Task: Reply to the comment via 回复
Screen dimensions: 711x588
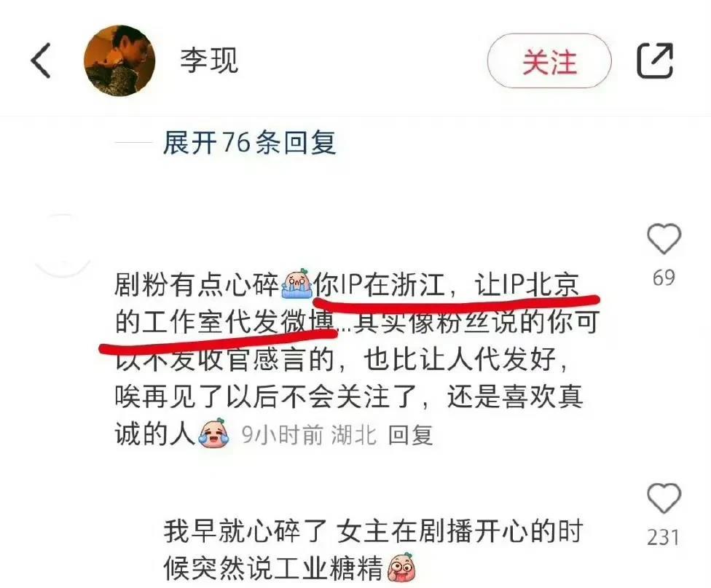Action: (x=410, y=435)
